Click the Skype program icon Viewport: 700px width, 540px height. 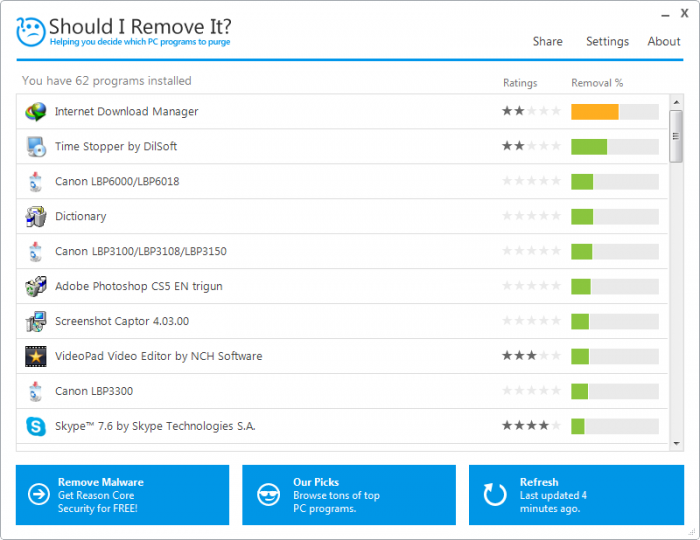click(x=36, y=426)
